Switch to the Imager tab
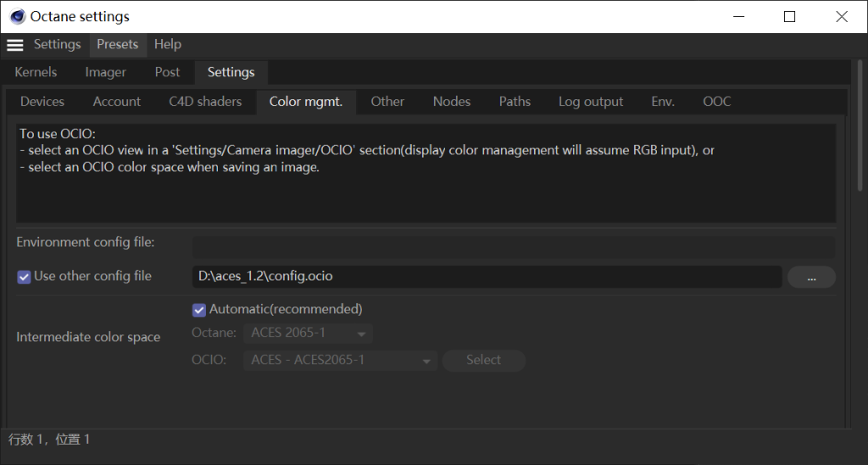Viewport: 868px width, 465px height. (x=106, y=72)
